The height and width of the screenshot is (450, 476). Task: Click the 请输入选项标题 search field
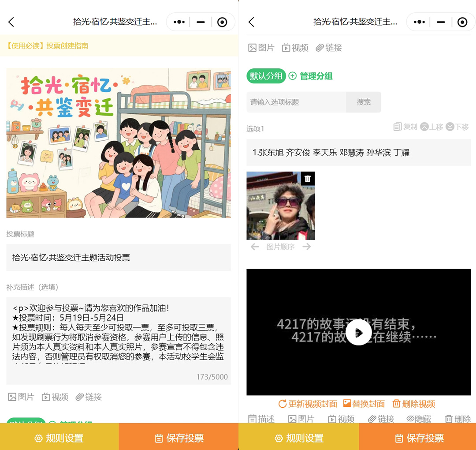tap(296, 102)
